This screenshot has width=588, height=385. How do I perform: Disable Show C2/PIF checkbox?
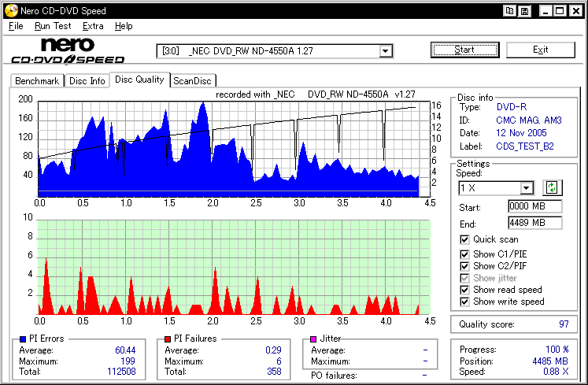pyautogui.click(x=464, y=266)
